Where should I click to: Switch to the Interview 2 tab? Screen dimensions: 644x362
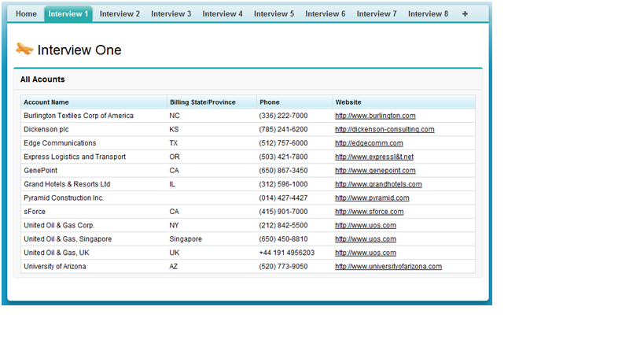coord(120,14)
